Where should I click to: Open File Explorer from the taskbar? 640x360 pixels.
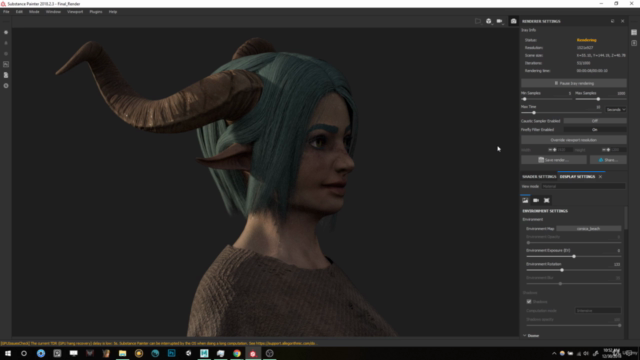[x=122, y=353]
